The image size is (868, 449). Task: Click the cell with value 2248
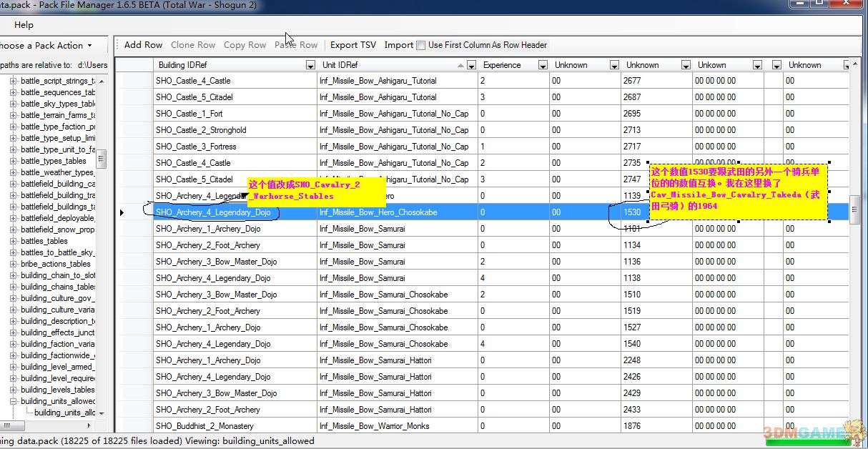[656, 360]
